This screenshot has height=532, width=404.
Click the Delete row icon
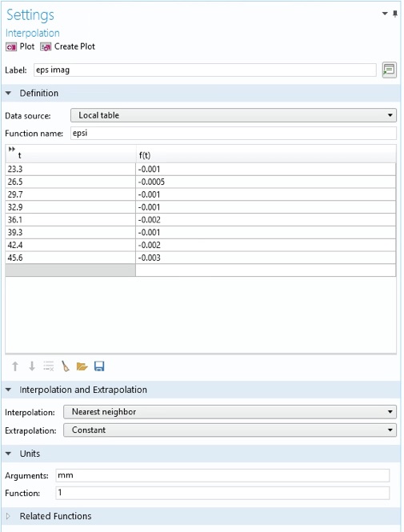pyautogui.click(x=49, y=366)
